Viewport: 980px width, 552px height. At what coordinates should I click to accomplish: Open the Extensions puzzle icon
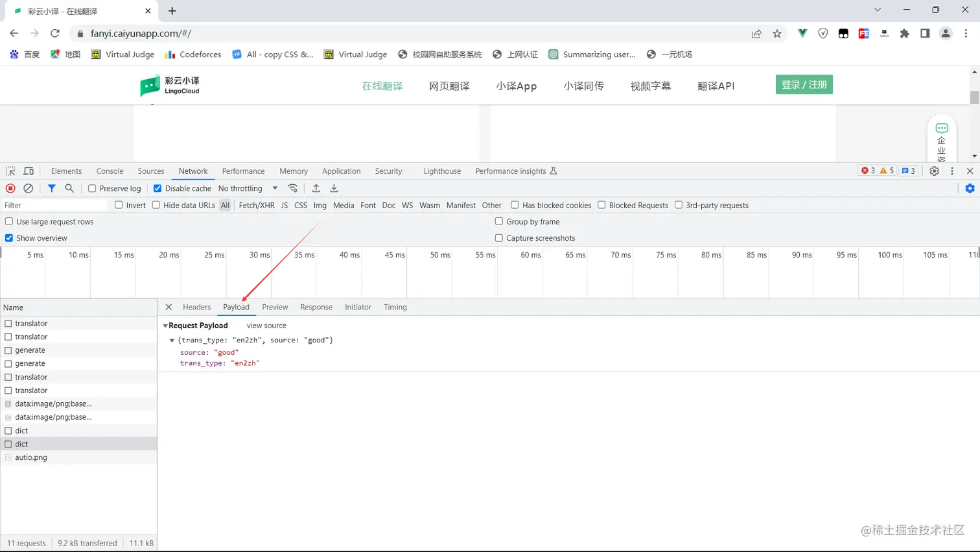click(x=905, y=34)
